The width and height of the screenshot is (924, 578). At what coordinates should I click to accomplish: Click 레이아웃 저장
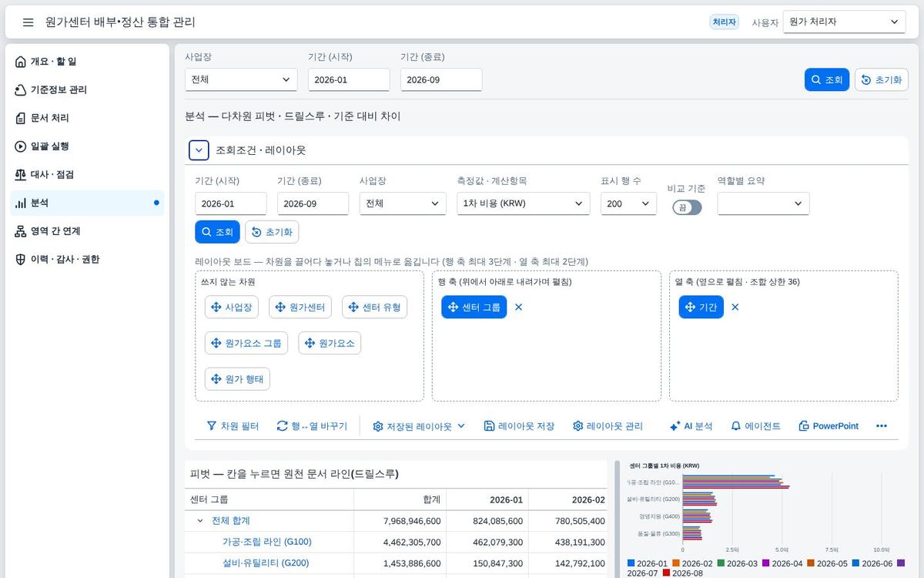click(519, 426)
